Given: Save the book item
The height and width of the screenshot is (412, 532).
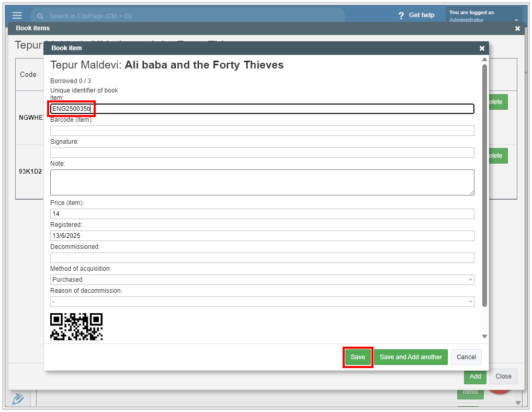Looking at the screenshot, I should [358, 357].
